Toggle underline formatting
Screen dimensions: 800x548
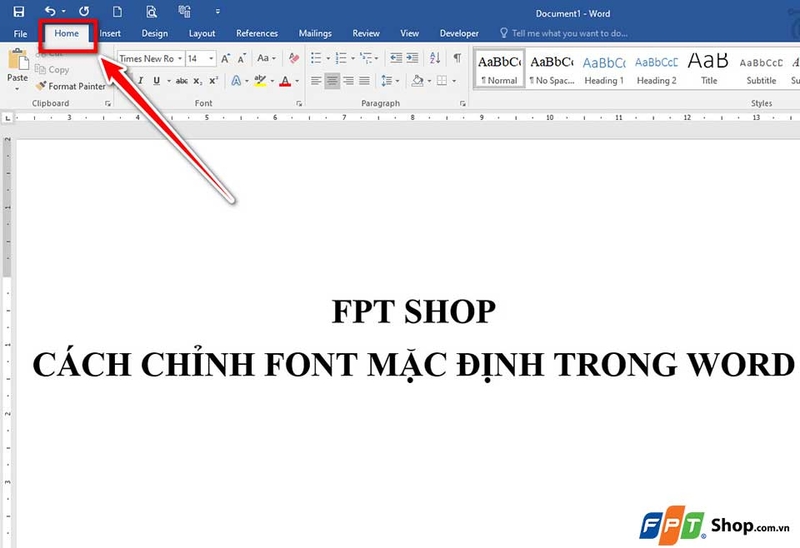[x=157, y=81]
